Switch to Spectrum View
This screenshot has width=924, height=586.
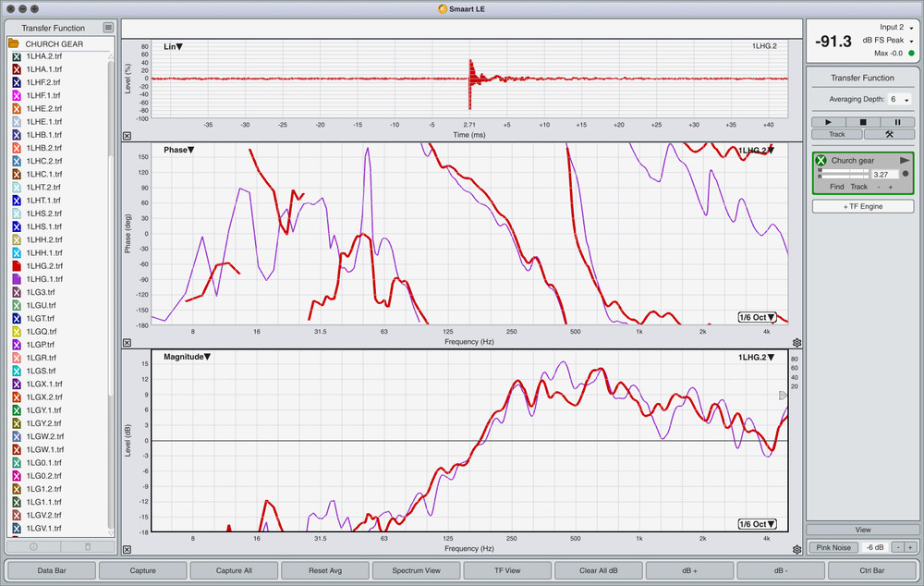pyautogui.click(x=416, y=570)
